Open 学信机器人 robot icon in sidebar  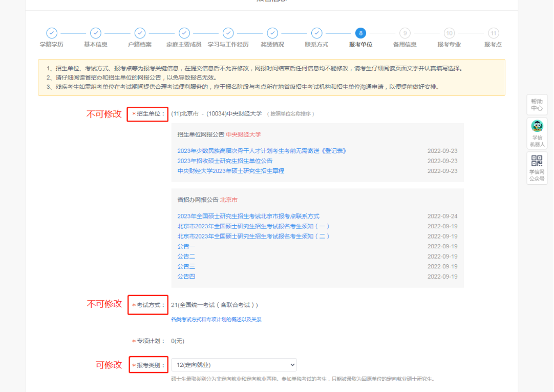pos(537,126)
